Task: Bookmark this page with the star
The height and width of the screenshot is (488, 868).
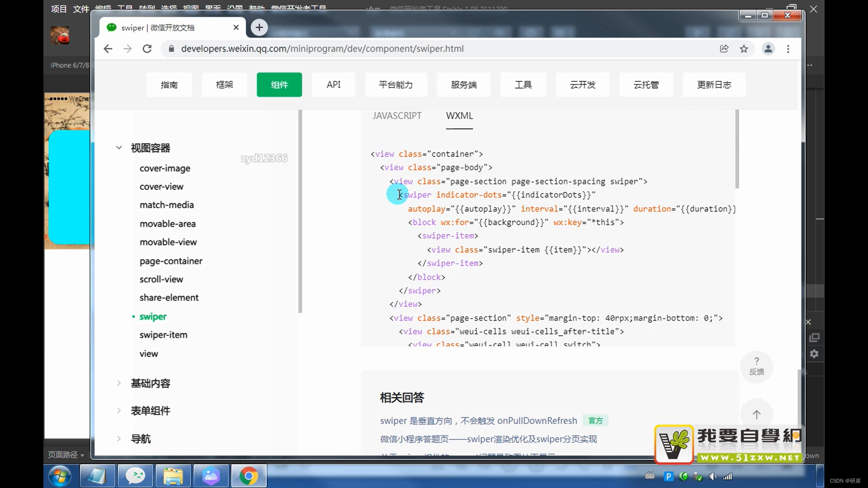Action: point(744,49)
